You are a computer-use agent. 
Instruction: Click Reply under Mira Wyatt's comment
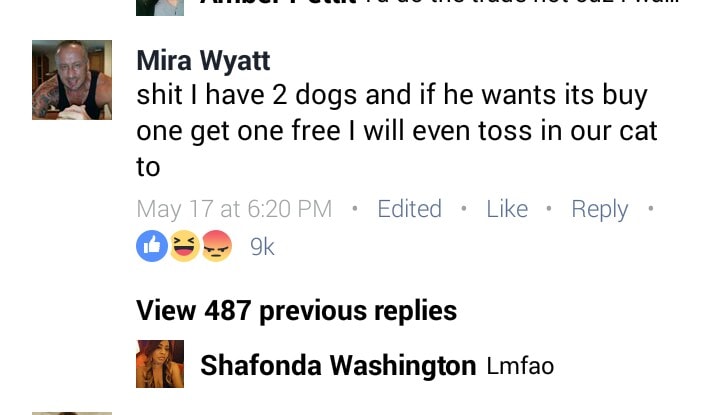599,210
